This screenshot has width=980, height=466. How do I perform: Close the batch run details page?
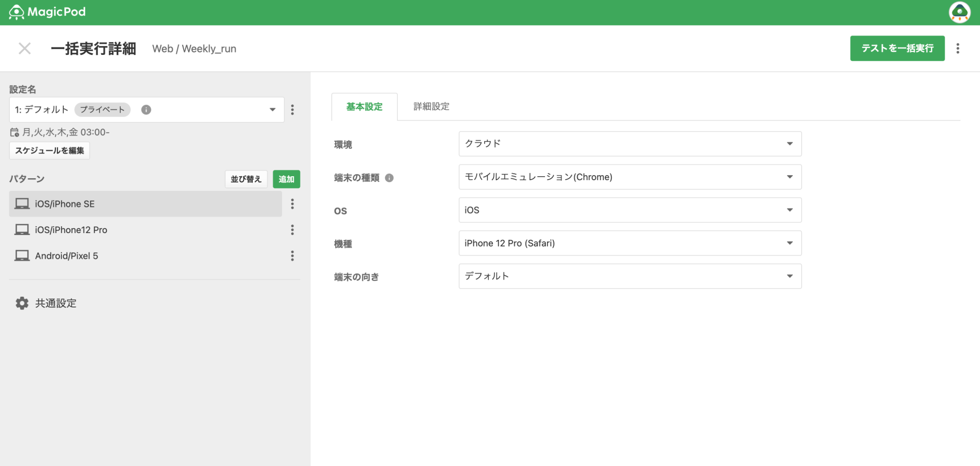24,48
